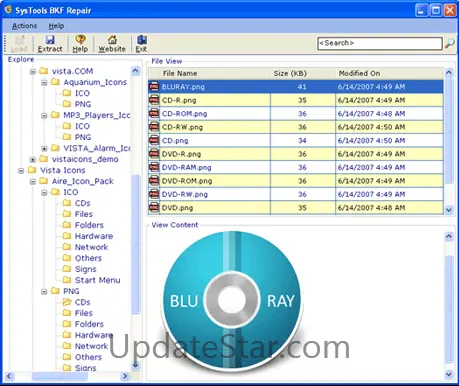
Task: Open the Actions menu
Action: pyautogui.click(x=24, y=26)
